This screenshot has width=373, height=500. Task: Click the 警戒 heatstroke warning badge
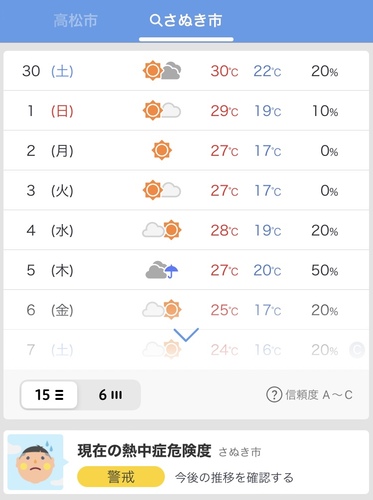click(x=121, y=477)
